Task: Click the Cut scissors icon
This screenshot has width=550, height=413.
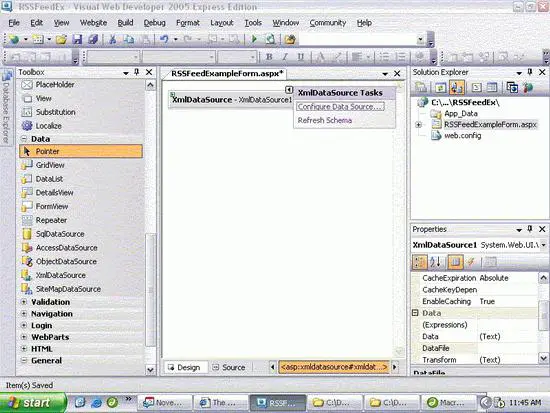Action: point(113,39)
